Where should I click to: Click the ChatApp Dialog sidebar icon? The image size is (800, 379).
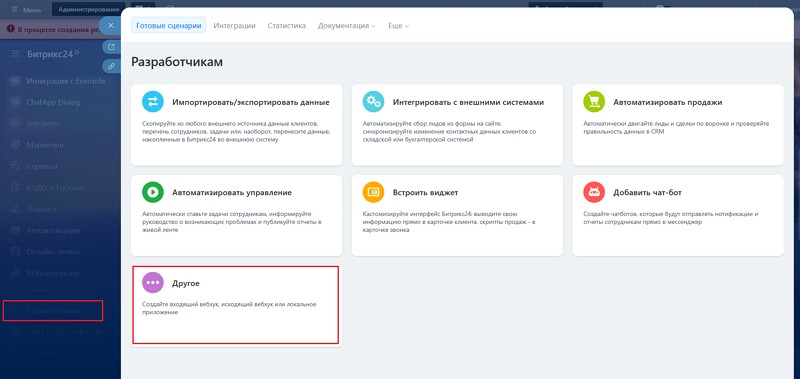pyautogui.click(x=16, y=102)
